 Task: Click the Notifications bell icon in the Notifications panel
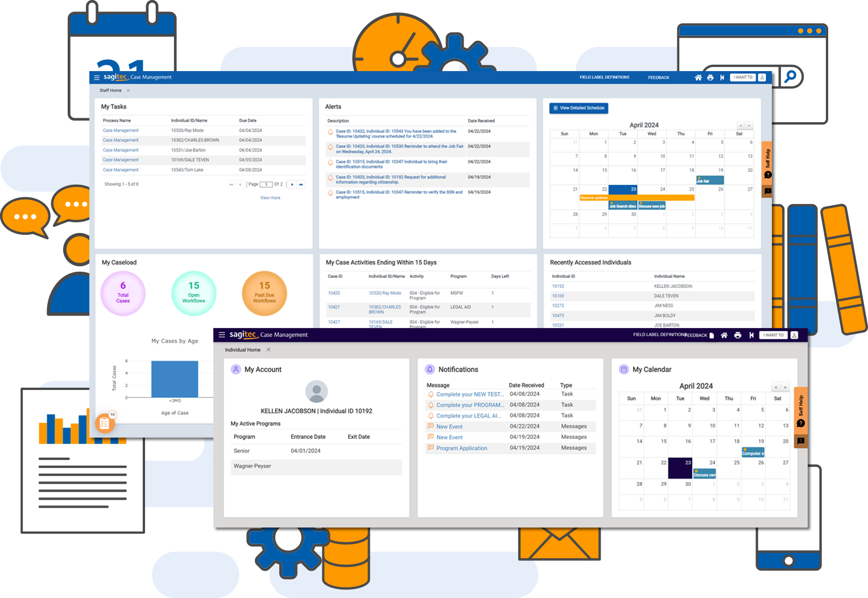[430, 369]
